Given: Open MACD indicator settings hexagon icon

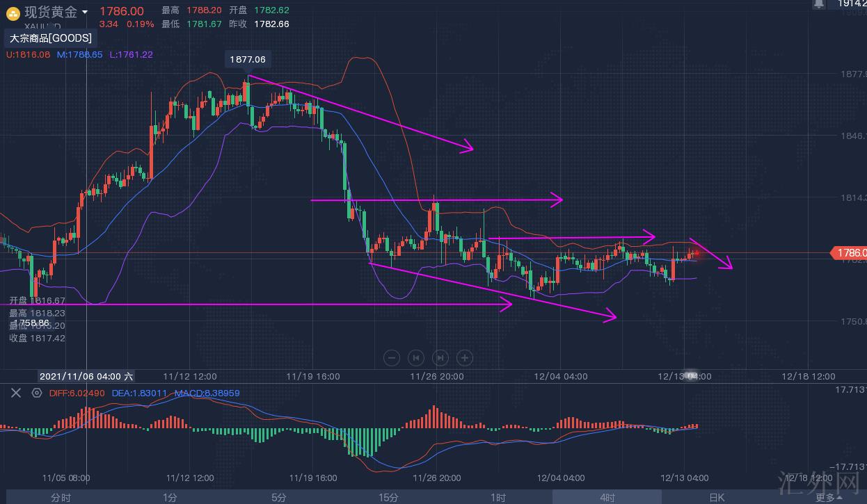Looking at the screenshot, I should pos(36,393).
